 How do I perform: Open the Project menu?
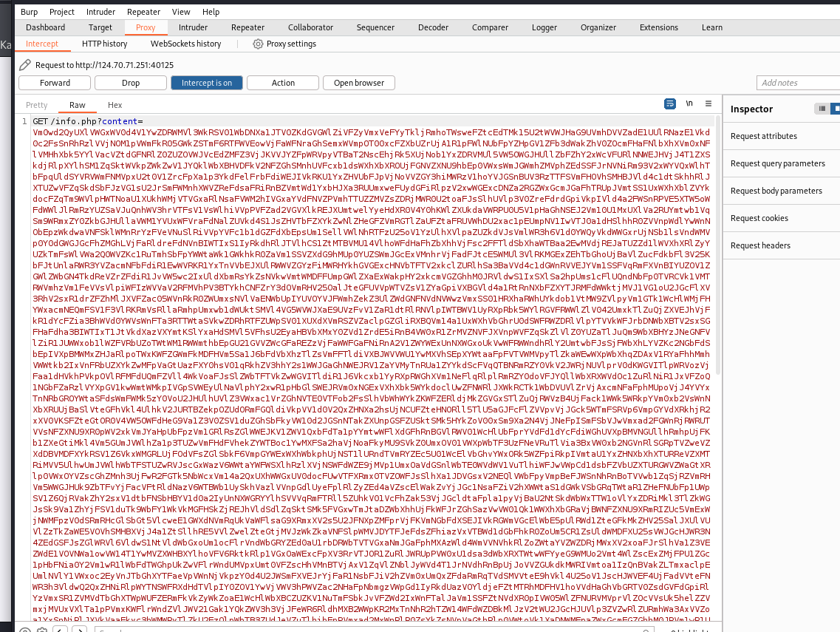coord(61,12)
